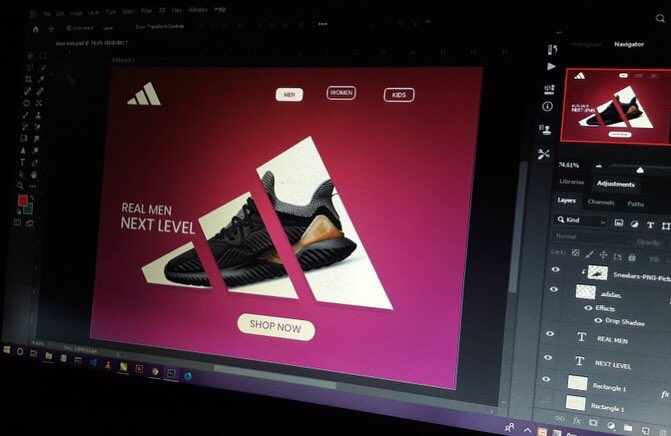Lock transparent pixels icon
This screenshot has width=671, height=436.
(x=576, y=252)
